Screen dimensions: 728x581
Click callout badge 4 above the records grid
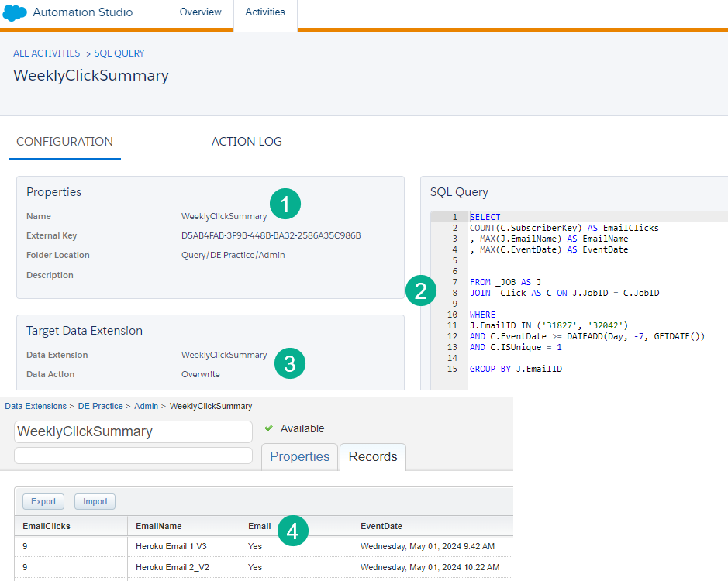click(x=293, y=531)
